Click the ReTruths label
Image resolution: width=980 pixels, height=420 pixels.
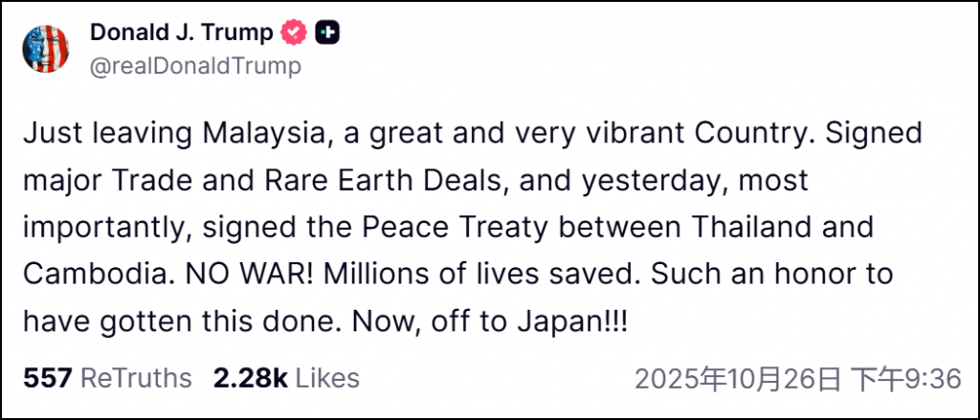pos(136,378)
